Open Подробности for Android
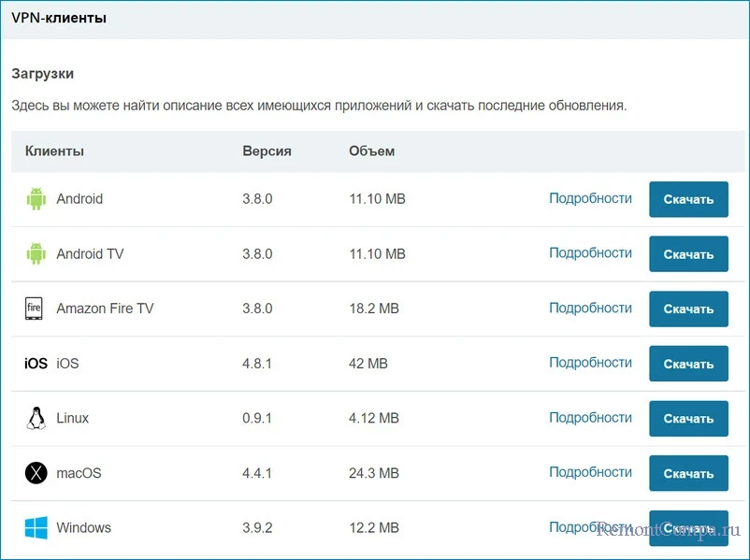This screenshot has height=560, width=750. pyautogui.click(x=590, y=198)
